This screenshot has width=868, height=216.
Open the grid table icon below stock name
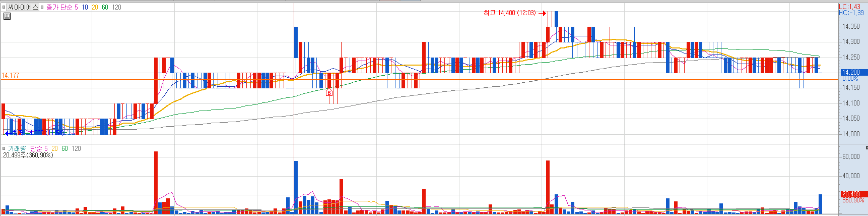click(7, 16)
